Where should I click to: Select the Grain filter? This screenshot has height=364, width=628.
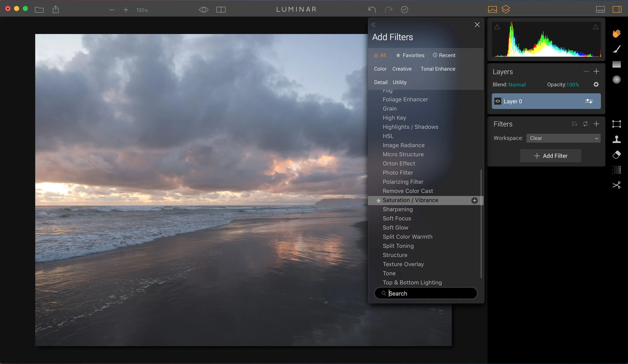tap(390, 109)
